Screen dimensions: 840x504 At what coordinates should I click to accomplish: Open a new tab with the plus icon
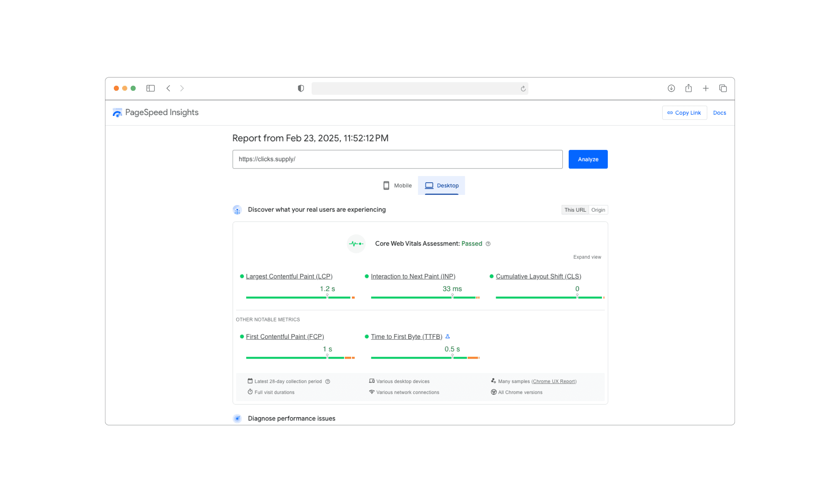tap(706, 88)
